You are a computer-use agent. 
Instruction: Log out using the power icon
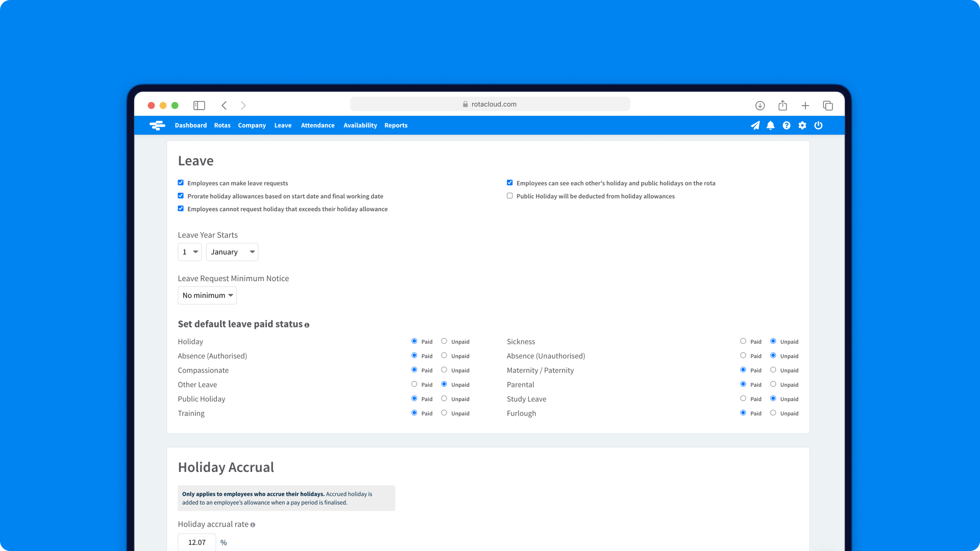818,125
